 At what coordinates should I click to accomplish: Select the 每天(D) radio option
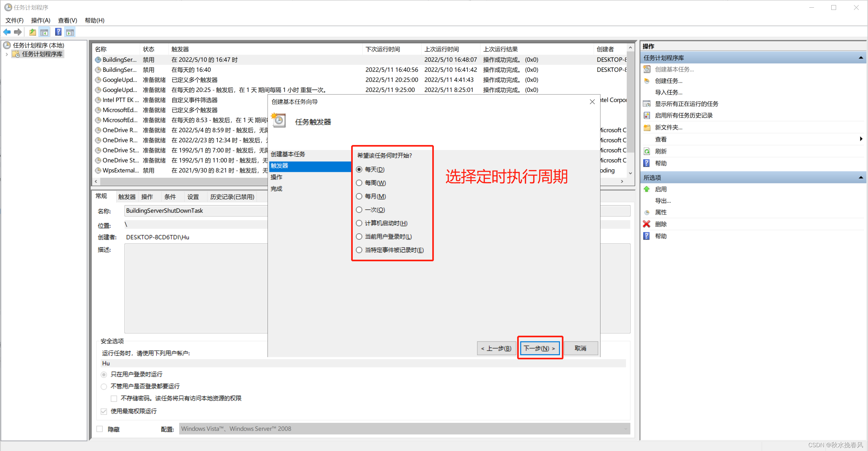tap(359, 169)
